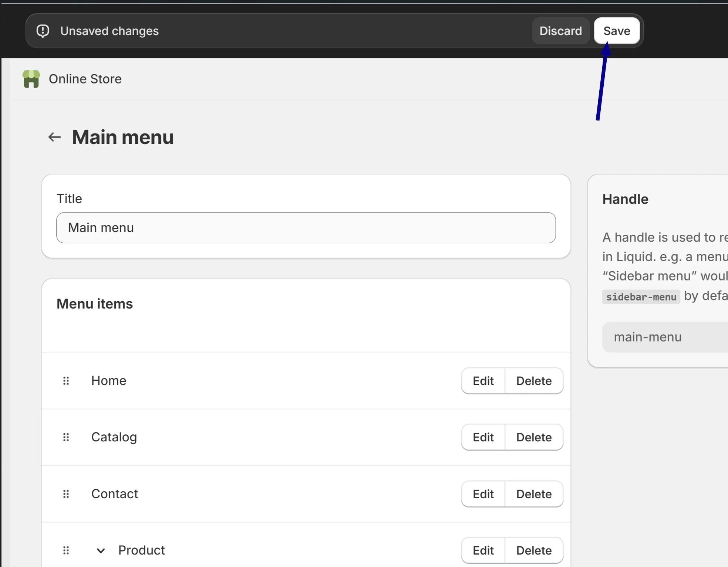Select the Home menu item name
The image size is (728, 567).
click(x=109, y=381)
